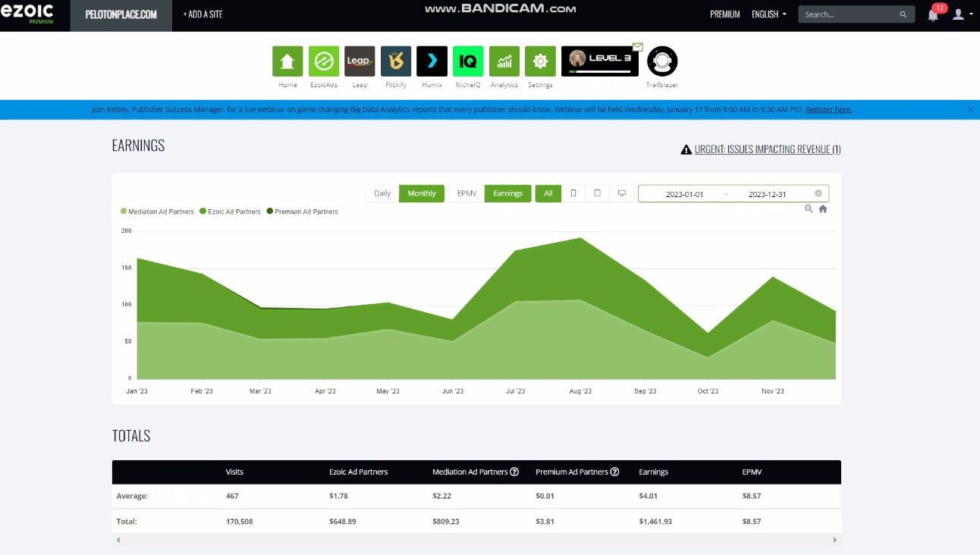Image resolution: width=980 pixels, height=555 pixels.
Task: Toggle Mediation Ad Partners legend series
Action: (x=157, y=212)
